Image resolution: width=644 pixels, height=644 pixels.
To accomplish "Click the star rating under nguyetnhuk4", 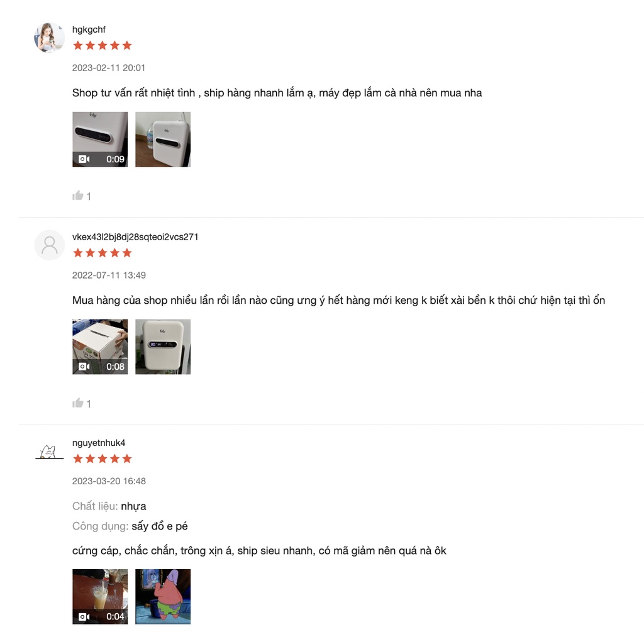I will (102, 458).
